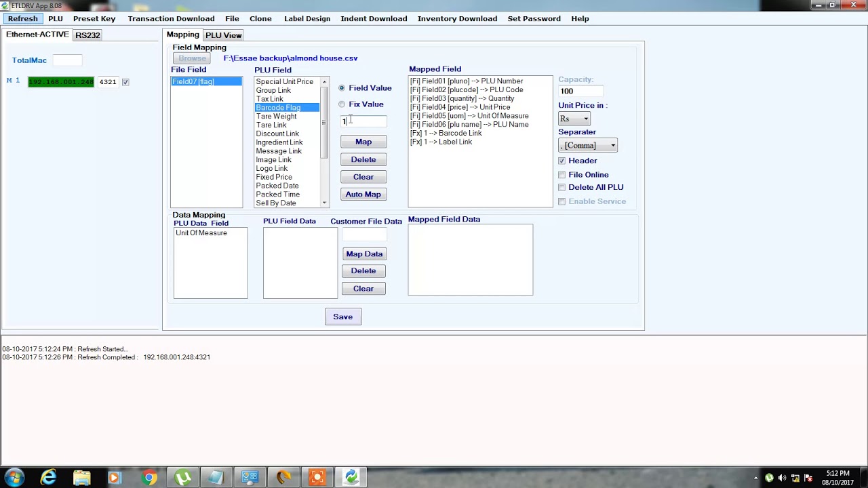Open the Clone menu
868x488 pixels.
tap(260, 19)
